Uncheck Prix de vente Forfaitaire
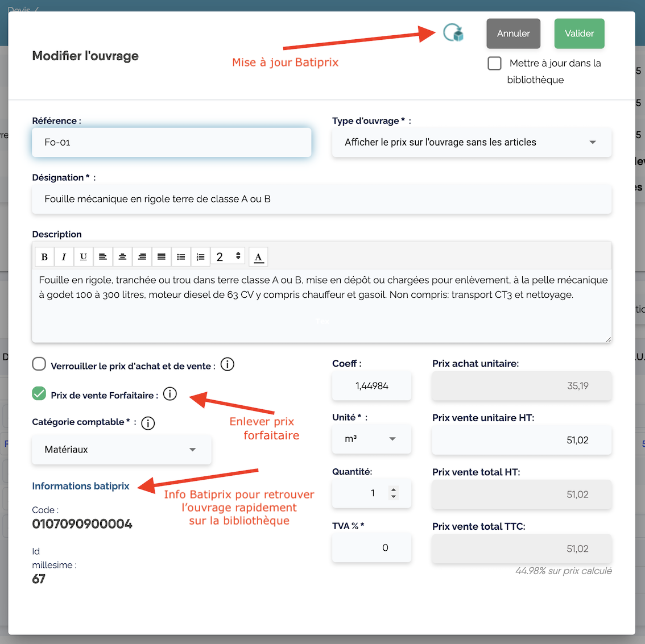Viewport: 645px width, 644px height. [x=39, y=393]
